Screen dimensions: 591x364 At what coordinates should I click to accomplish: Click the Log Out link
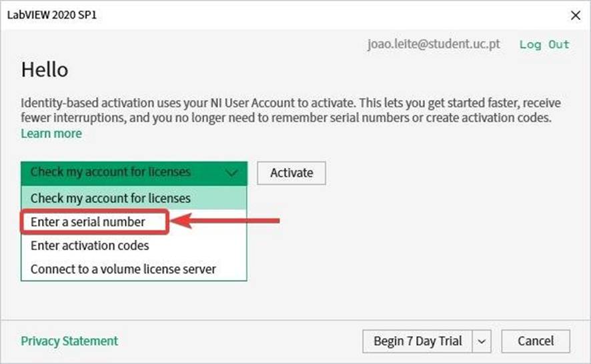(x=544, y=45)
